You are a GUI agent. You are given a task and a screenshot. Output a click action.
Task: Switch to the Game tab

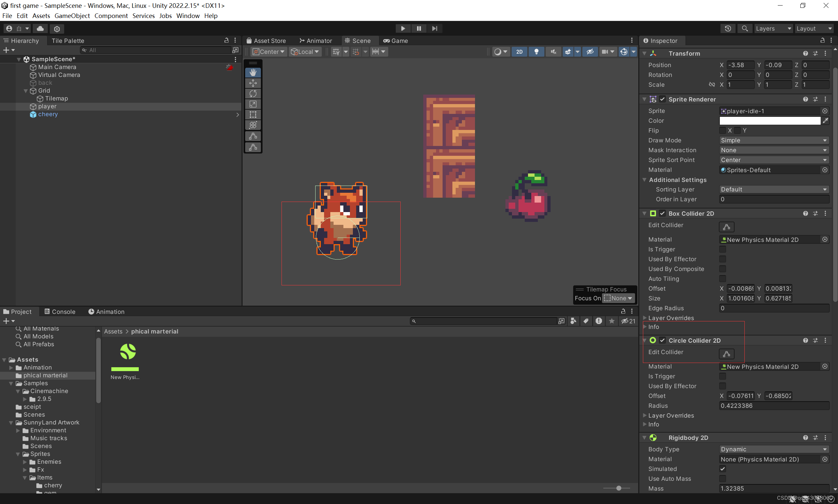pos(395,40)
